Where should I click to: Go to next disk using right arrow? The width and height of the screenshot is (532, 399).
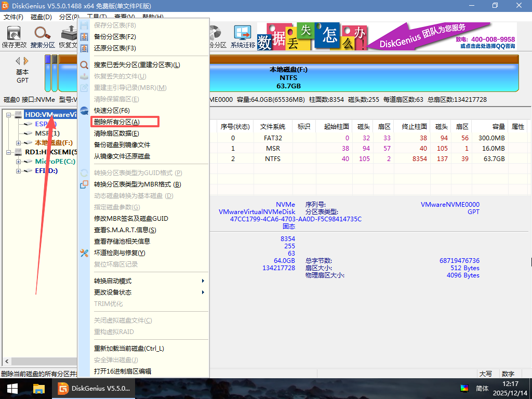click(x=26, y=61)
